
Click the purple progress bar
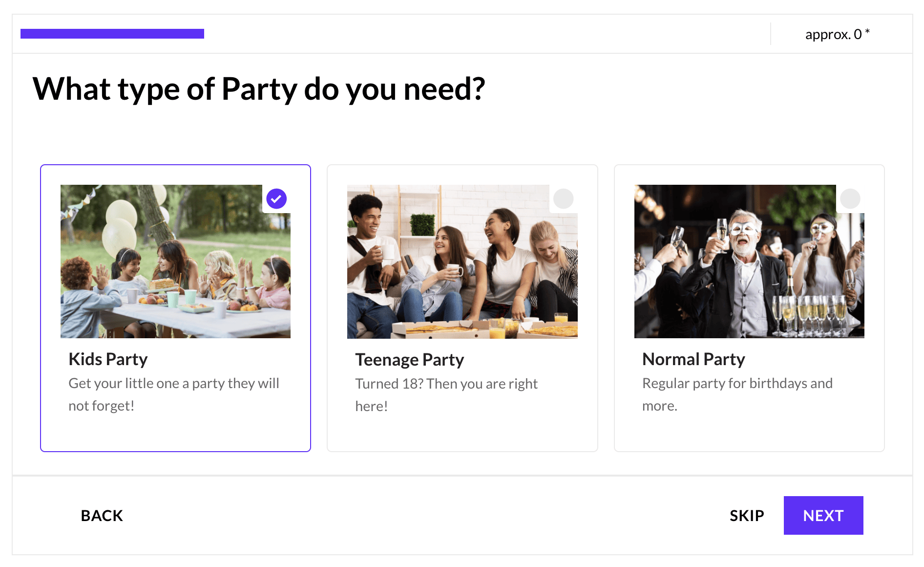pyautogui.click(x=112, y=34)
